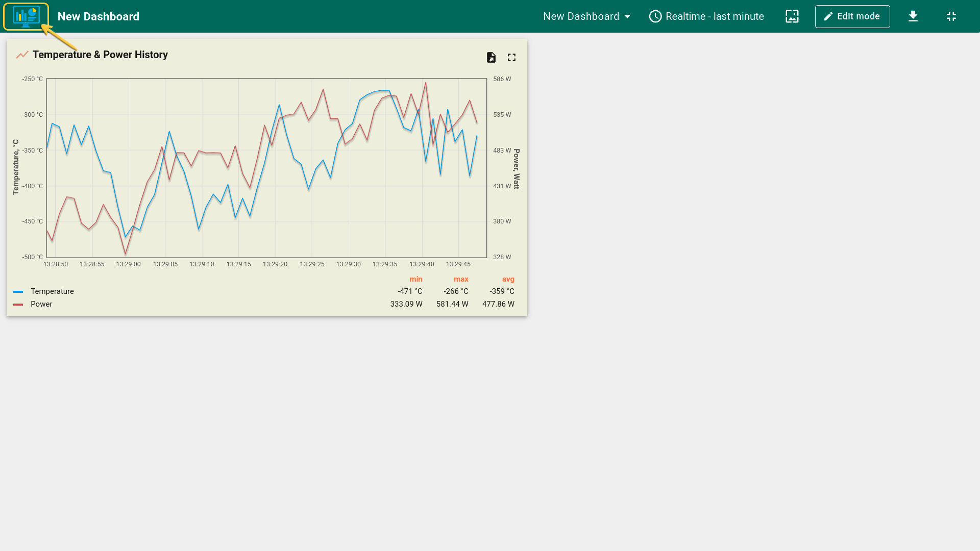Toggle the Temperature series in the legend

(x=52, y=291)
